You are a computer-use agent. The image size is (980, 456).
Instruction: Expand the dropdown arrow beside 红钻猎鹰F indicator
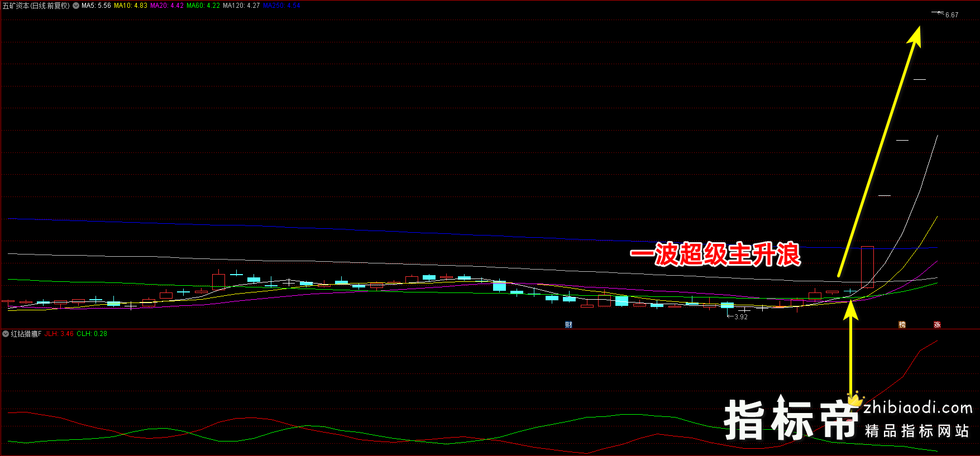click(x=6, y=334)
